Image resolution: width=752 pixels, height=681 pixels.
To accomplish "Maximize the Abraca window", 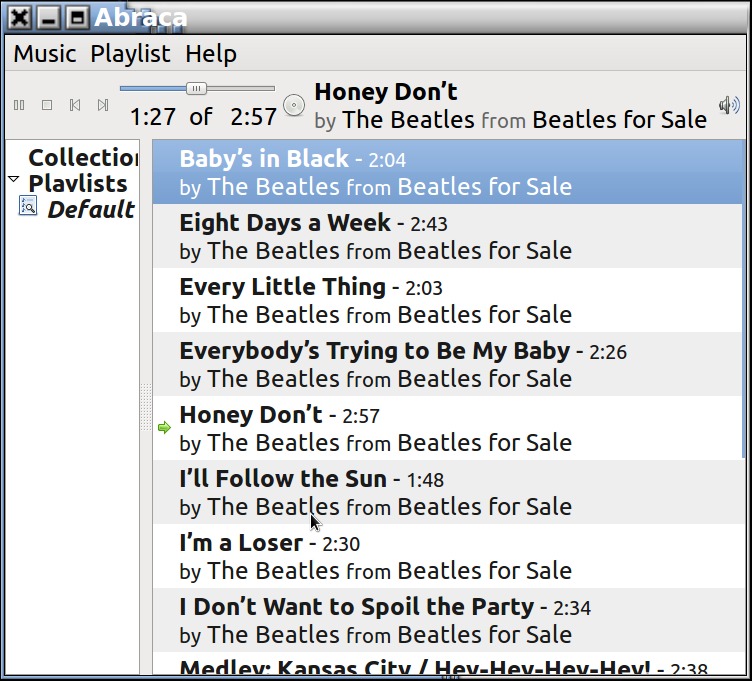I will (x=77, y=18).
